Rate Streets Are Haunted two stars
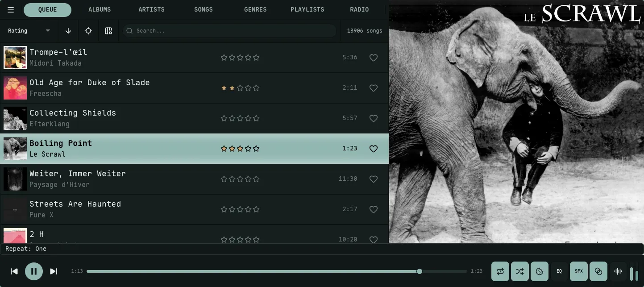Image resolution: width=644 pixels, height=287 pixels. pos(232,209)
